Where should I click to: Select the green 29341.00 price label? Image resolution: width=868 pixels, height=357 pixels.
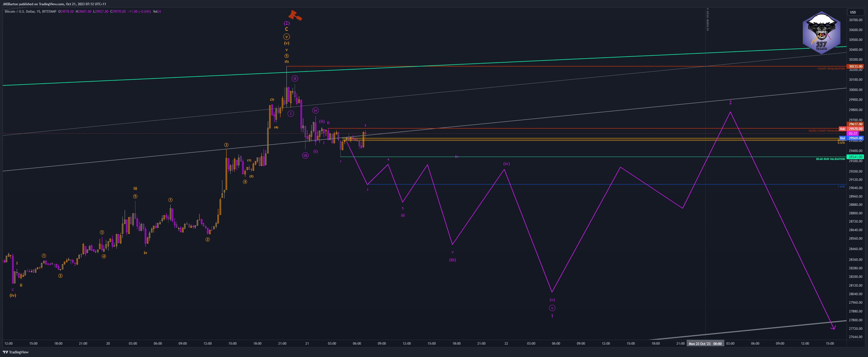pos(856,157)
